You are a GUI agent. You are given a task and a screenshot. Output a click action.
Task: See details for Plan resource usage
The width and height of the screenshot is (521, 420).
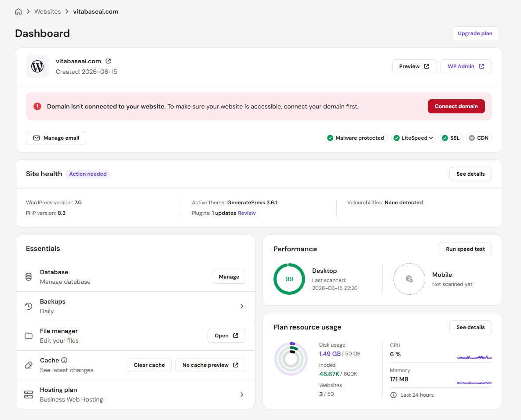click(x=470, y=327)
